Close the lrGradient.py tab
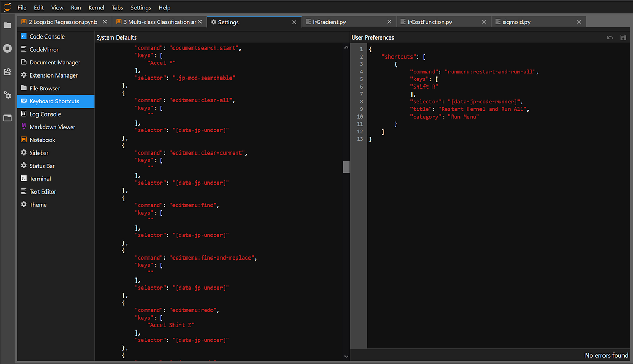The height and width of the screenshot is (364, 633). pyautogui.click(x=389, y=22)
